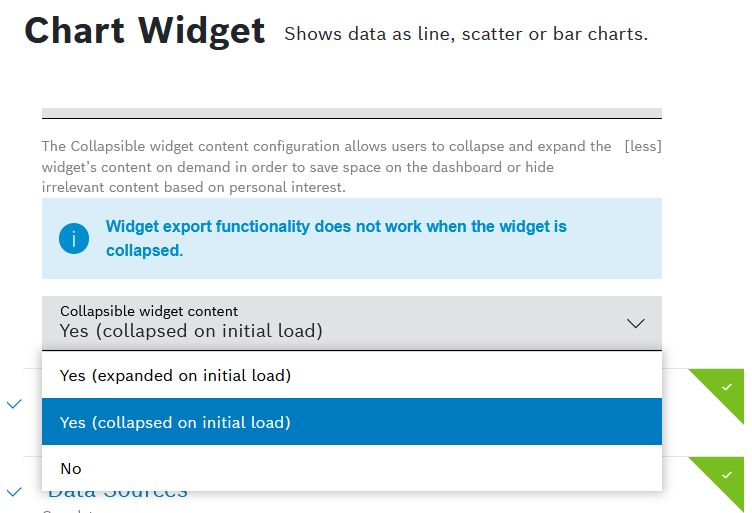Choose 'Yes (collapsed on initial load)' option

pos(175,422)
